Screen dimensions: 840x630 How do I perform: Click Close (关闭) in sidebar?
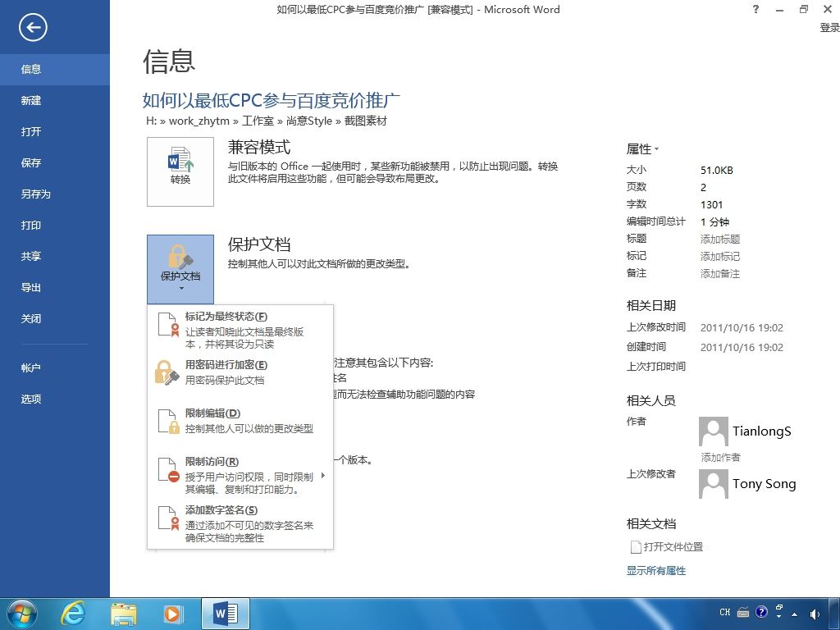tap(55, 319)
